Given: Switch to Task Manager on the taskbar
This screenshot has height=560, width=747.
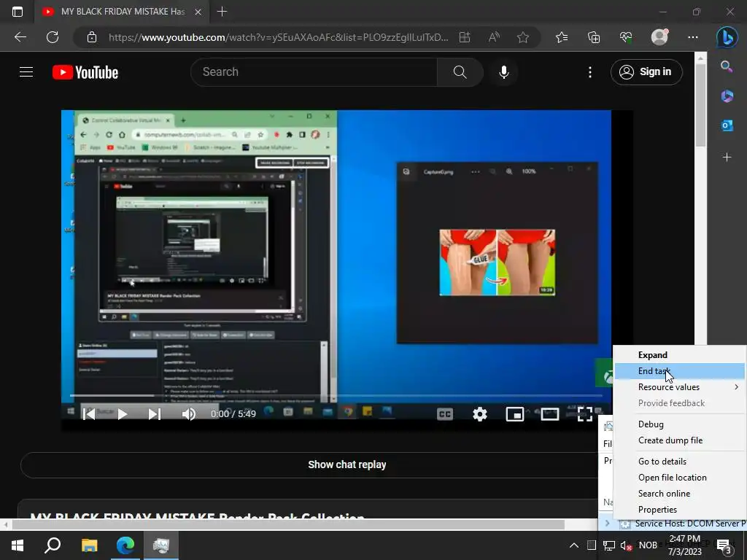Looking at the screenshot, I should (161, 545).
